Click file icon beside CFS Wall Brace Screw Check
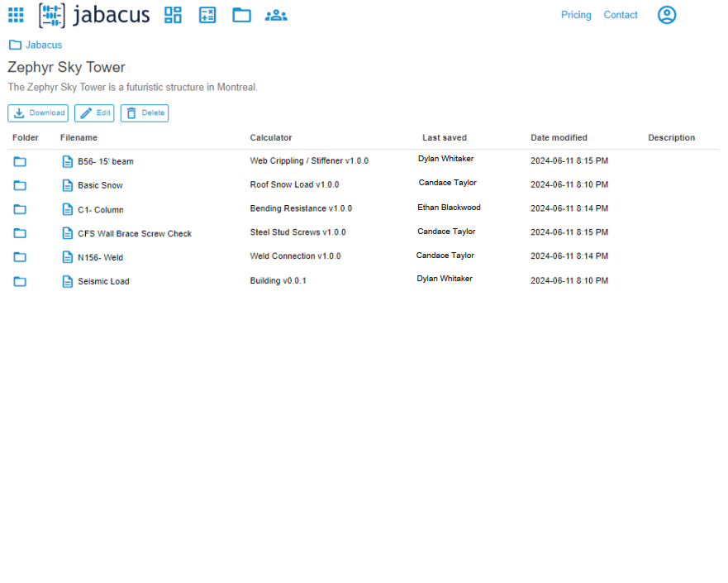The width and height of the screenshot is (728, 583). pos(68,233)
